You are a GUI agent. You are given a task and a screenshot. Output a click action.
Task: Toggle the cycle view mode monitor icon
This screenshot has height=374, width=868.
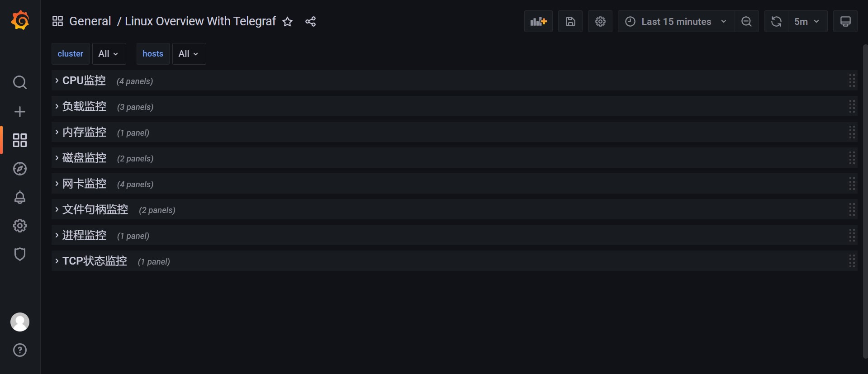pyautogui.click(x=845, y=21)
